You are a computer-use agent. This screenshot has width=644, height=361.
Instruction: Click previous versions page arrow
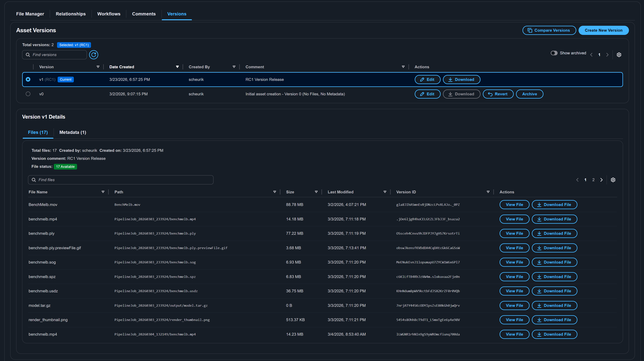591,55
